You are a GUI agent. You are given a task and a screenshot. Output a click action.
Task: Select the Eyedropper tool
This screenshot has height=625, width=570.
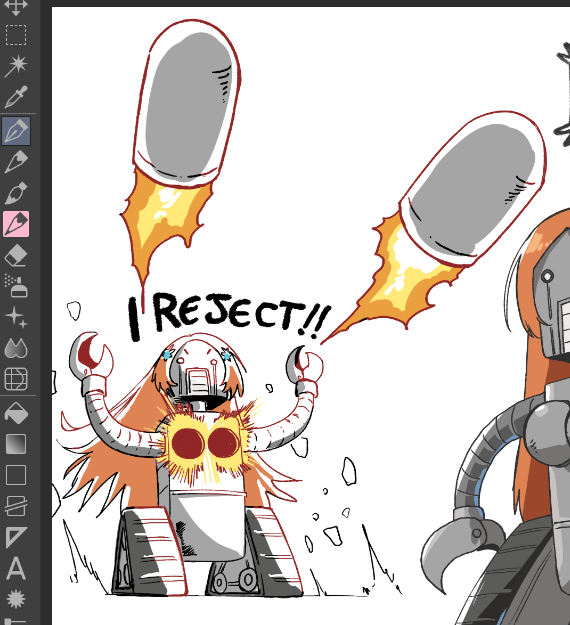[x=16, y=97]
